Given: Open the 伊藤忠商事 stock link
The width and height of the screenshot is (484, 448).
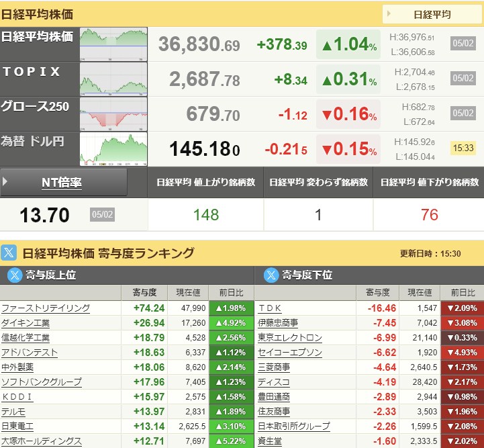Looking at the screenshot, I should point(278,323).
